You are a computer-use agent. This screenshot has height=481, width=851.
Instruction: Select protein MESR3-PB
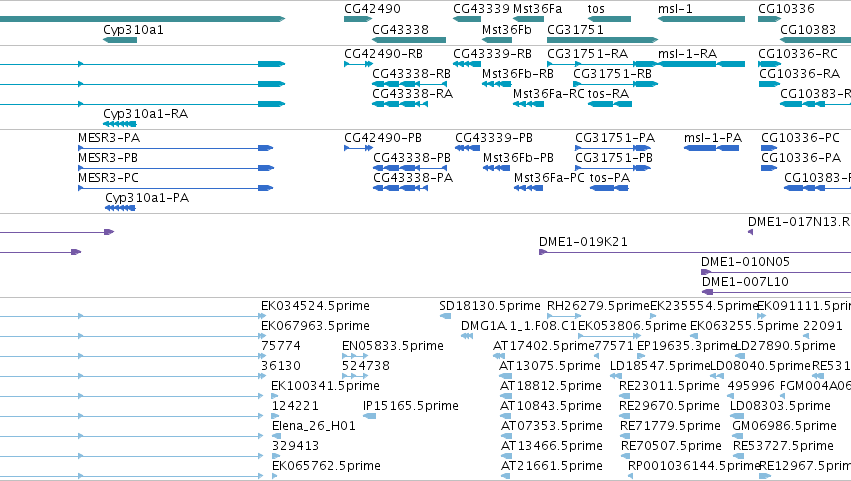click(176, 168)
